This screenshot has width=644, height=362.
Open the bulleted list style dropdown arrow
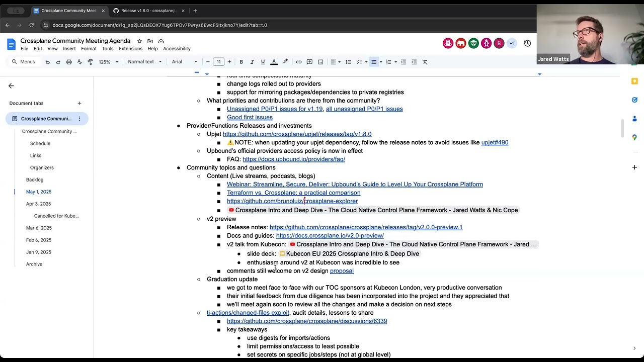(x=381, y=62)
